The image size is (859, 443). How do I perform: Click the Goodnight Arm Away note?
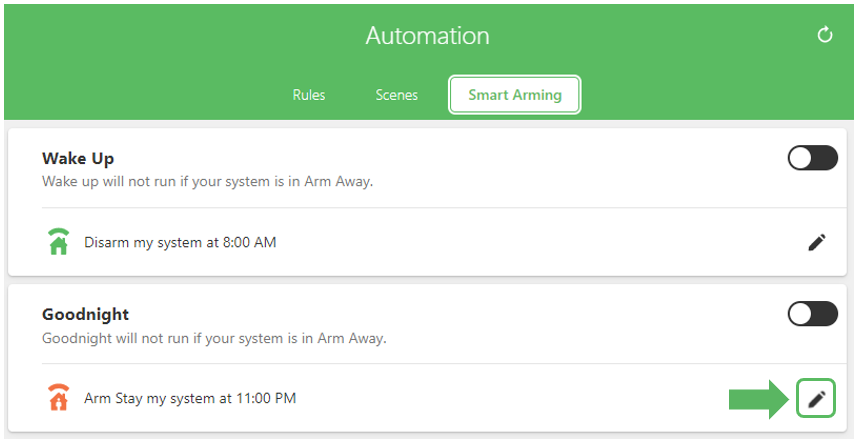pos(214,338)
